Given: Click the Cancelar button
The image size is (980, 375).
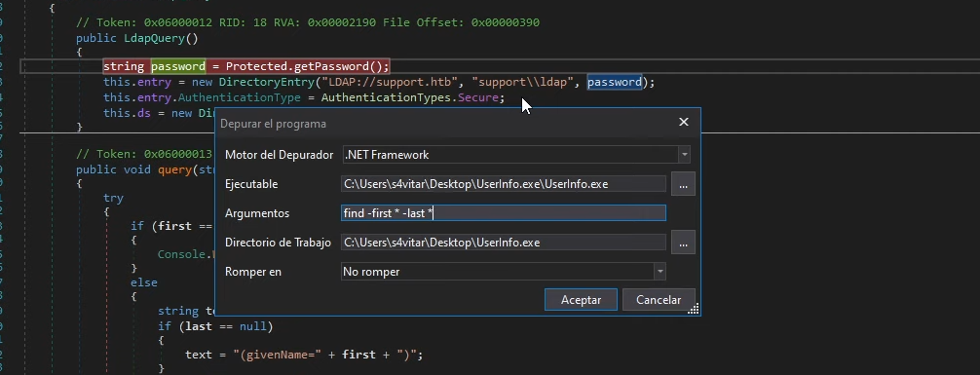Looking at the screenshot, I should point(659,299).
